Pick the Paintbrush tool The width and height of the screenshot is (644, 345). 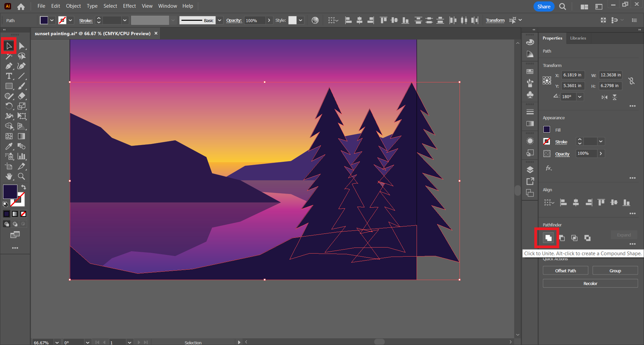point(22,86)
